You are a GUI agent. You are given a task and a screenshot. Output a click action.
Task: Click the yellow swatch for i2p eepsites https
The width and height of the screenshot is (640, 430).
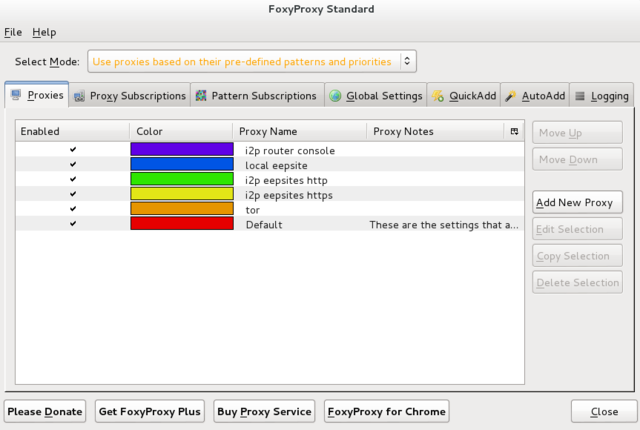(x=182, y=194)
